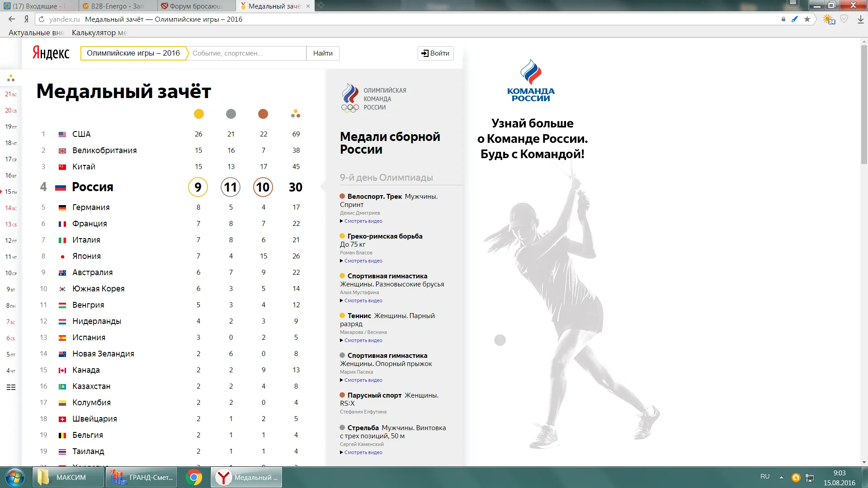Screen dimensions: 868x488
Task: Open the downloads arrow icon
Action: click(x=860, y=19)
